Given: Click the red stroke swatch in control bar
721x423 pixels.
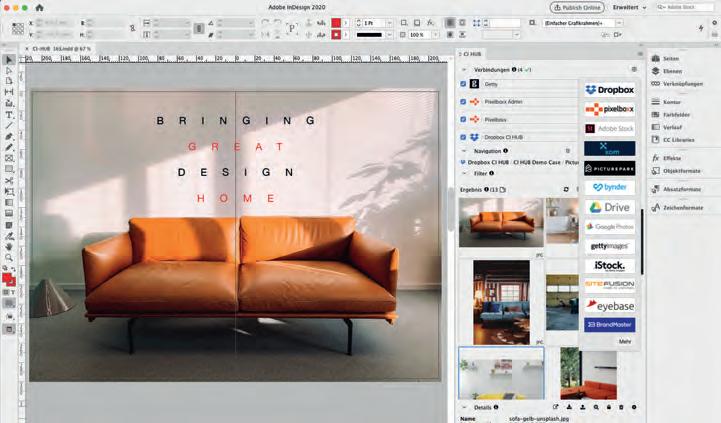Looking at the screenshot, I should (x=336, y=35).
